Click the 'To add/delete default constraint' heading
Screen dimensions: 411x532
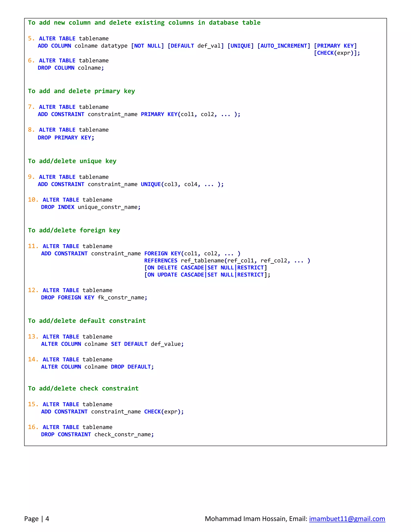pyautogui.click(x=87, y=321)
